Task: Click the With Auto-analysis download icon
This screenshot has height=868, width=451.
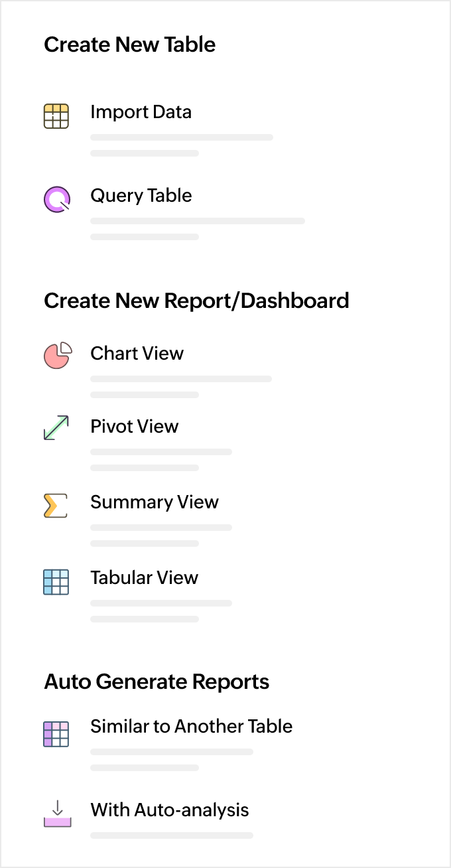Action: (x=57, y=815)
